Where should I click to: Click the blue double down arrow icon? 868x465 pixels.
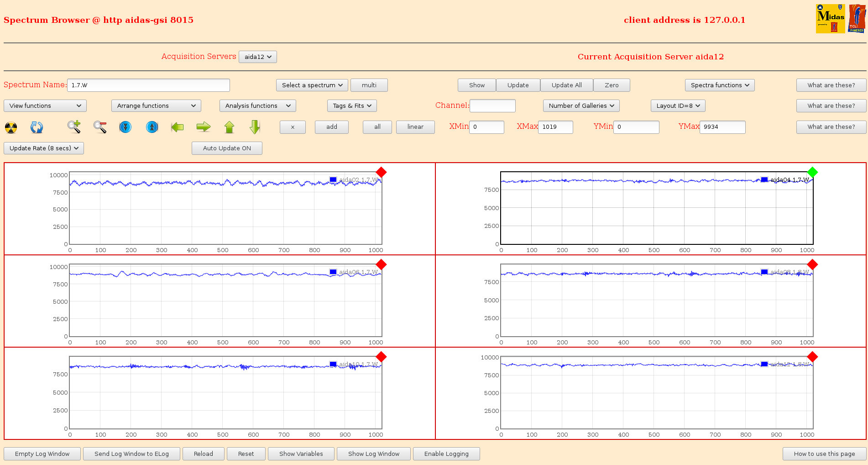tap(125, 127)
